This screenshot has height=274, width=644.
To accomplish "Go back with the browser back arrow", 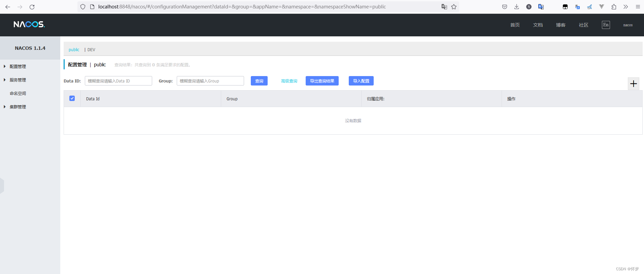I will click(8, 7).
